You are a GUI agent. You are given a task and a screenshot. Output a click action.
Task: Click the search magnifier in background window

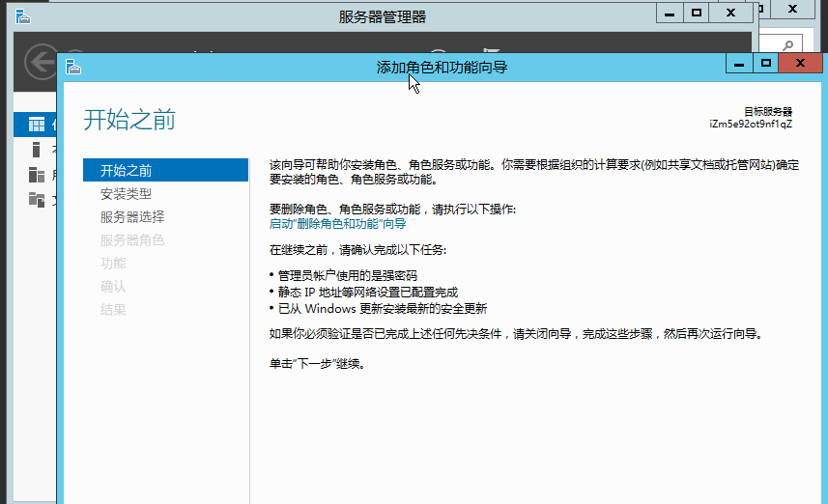pos(787,45)
